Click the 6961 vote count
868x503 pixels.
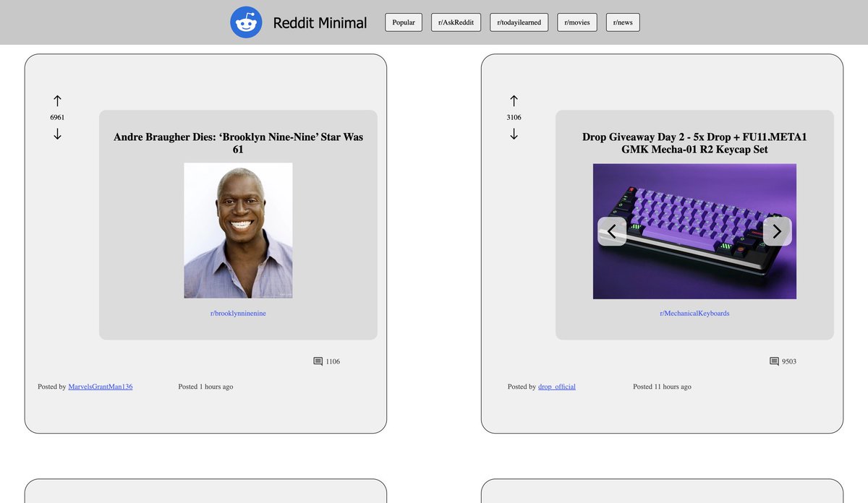coord(57,117)
